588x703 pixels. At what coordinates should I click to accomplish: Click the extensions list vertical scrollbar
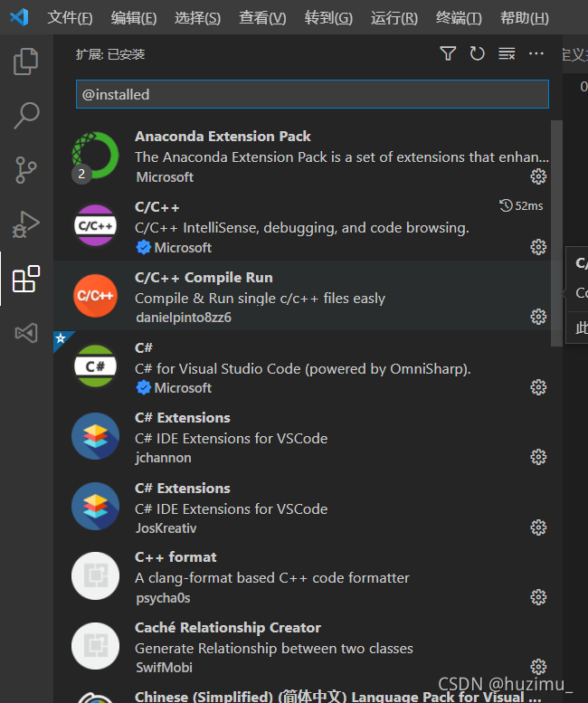pos(556,233)
